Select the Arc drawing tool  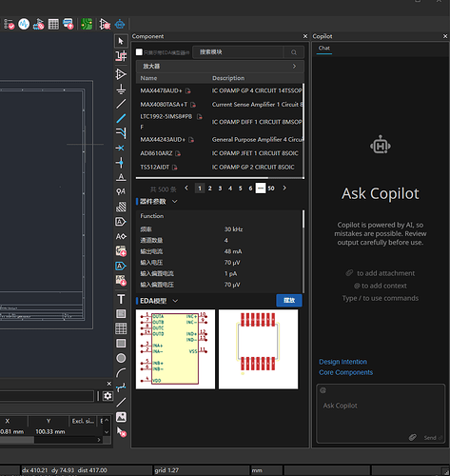pos(121,373)
